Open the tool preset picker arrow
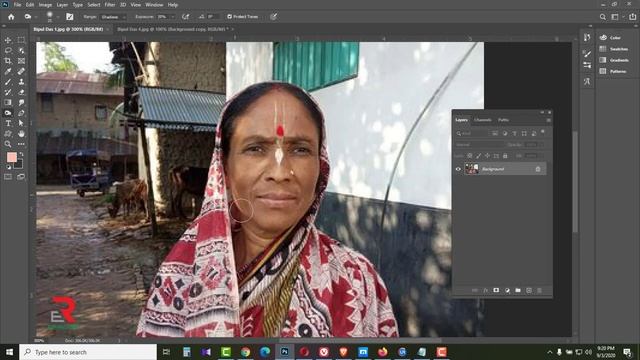640x360 pixels. click(36, 17)
